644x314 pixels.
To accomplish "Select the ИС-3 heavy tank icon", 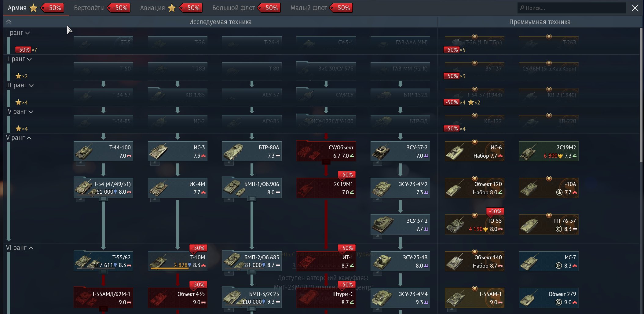I will pyautogui.click(x=158, y=152).
